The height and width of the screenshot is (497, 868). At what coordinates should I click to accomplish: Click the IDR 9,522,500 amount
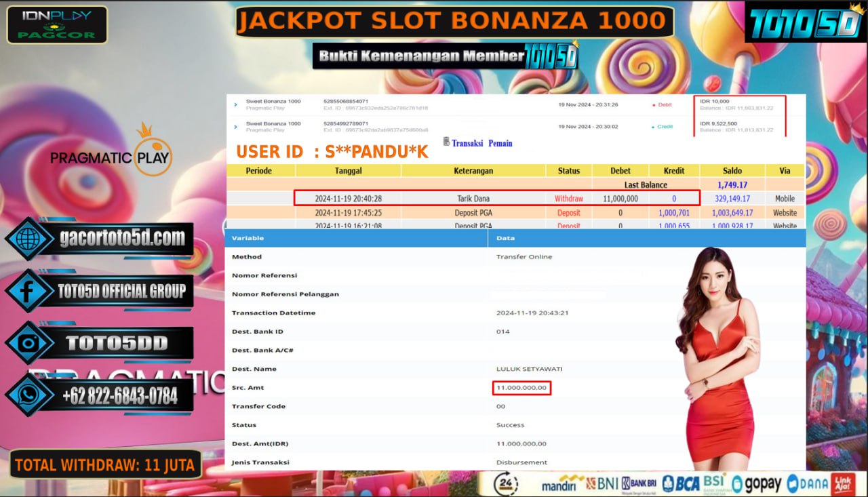pyautogui.click(x=718, y=123)
